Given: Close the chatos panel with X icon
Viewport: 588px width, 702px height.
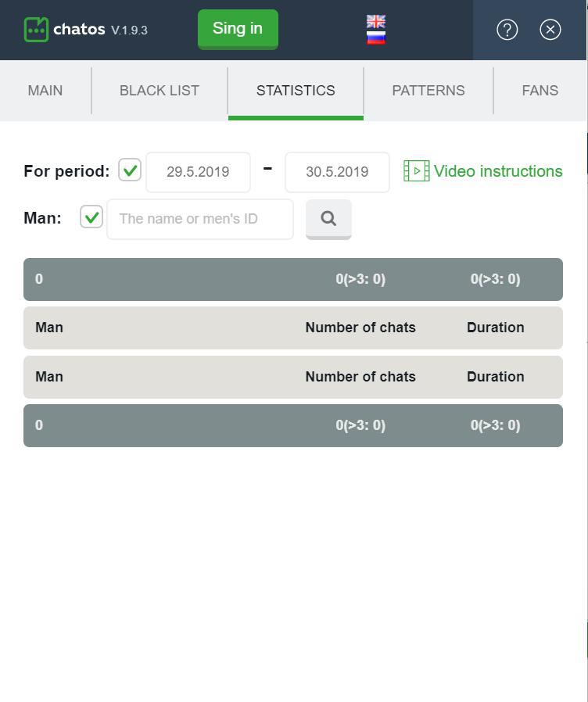Looking at the screenshot, I should click(550, 30).
